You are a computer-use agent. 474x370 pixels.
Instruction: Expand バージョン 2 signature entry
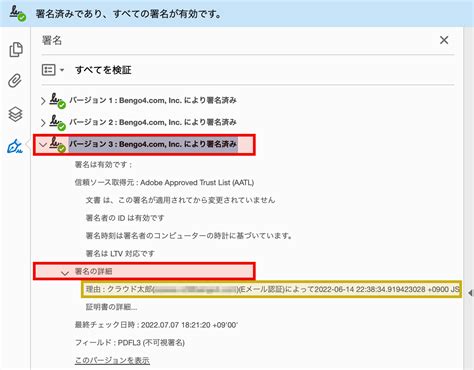coord(43,123)
